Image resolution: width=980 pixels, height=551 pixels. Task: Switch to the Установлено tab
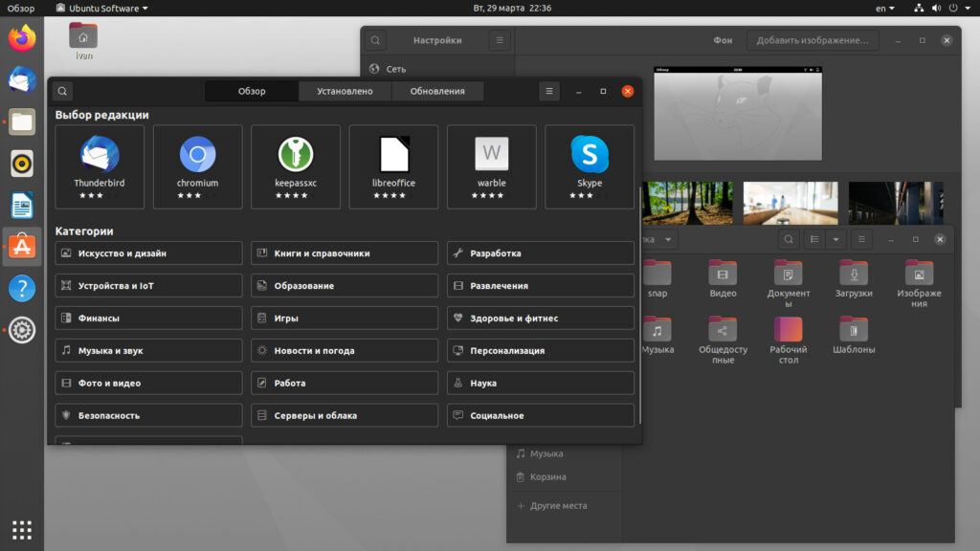click(x=345, y=92)
